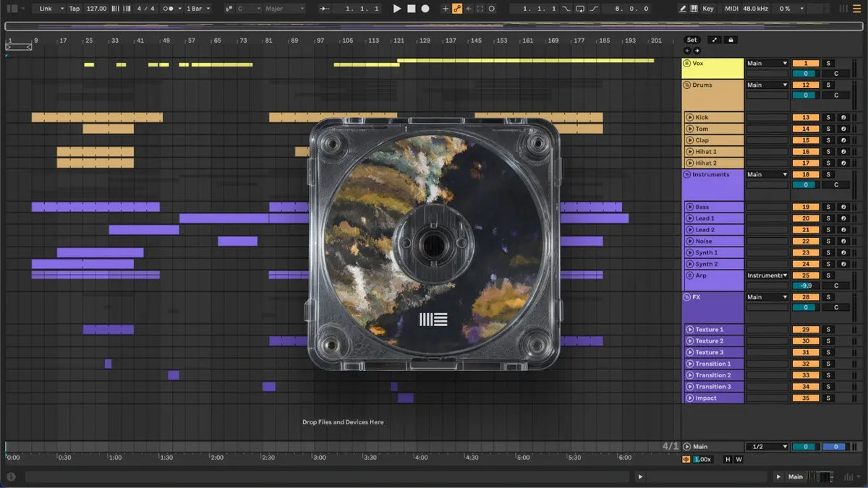
Task: Enable the Draw Mode pencil
Action: (x=683, y=9)
